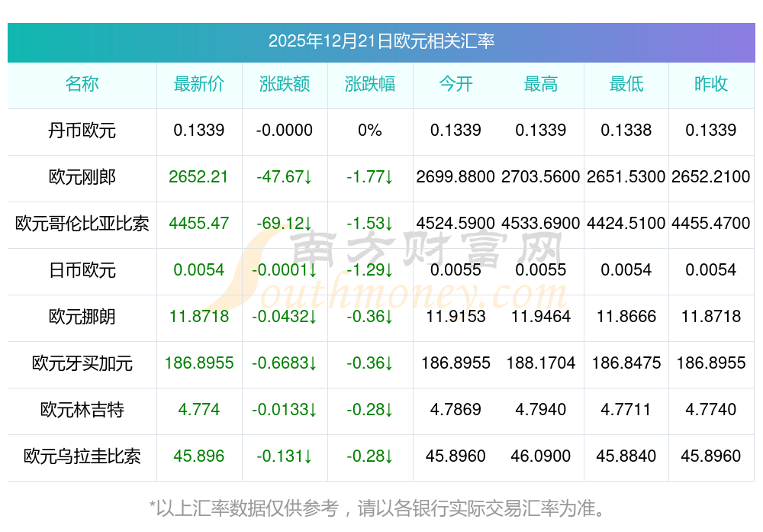
Task: Click the 名称 column header
Action: pyautogui.click(x=82, y=84)
